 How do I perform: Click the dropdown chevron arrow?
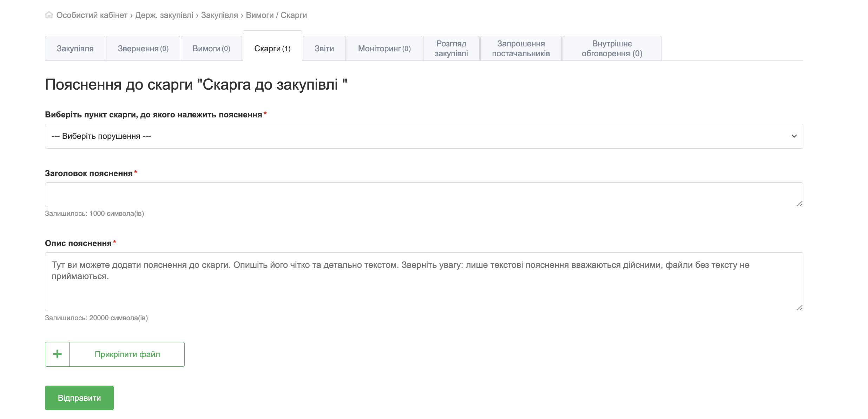pyautogui.click(x=794, y=136)
